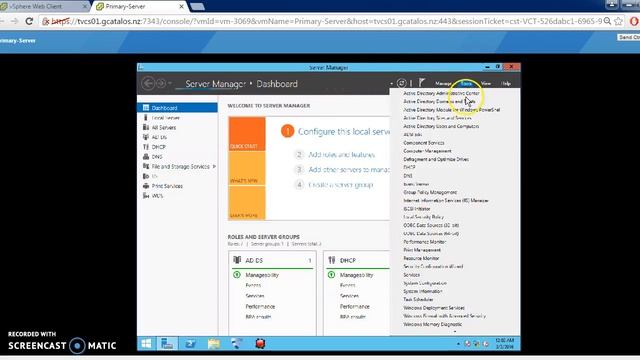Choose Performance Monitor from Tools menu
The image size is (640, 360).
click(x=424, y=242)
